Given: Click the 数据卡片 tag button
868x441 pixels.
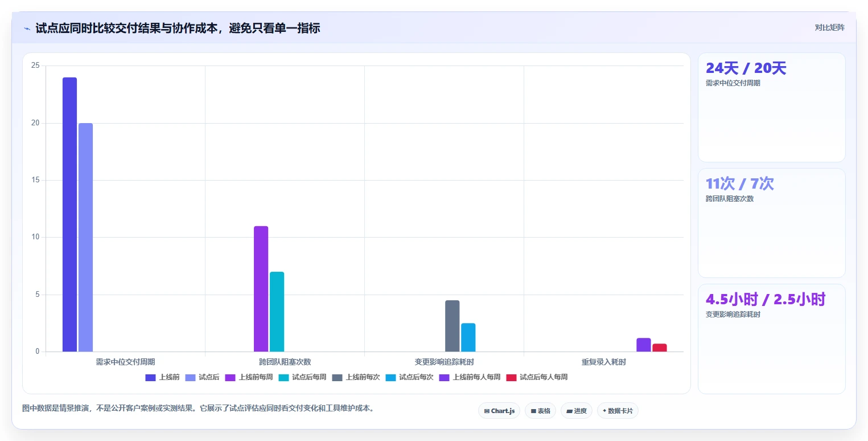Looking at the screenshot, I should click(x=618, y=411).
